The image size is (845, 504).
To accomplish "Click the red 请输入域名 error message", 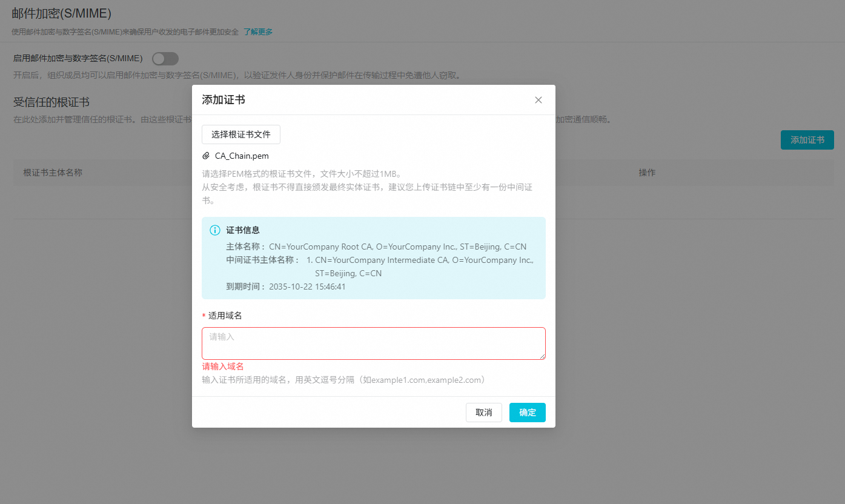I will click(x=223, y=366).
